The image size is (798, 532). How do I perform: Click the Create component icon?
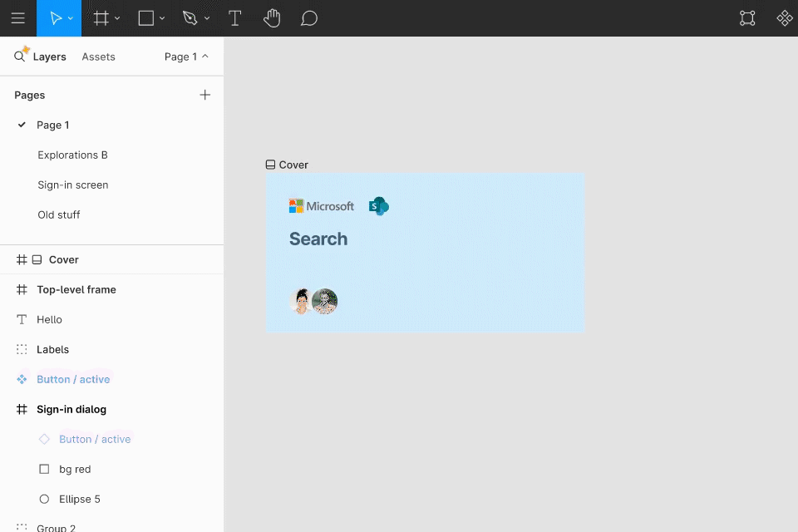click(784, 18)
